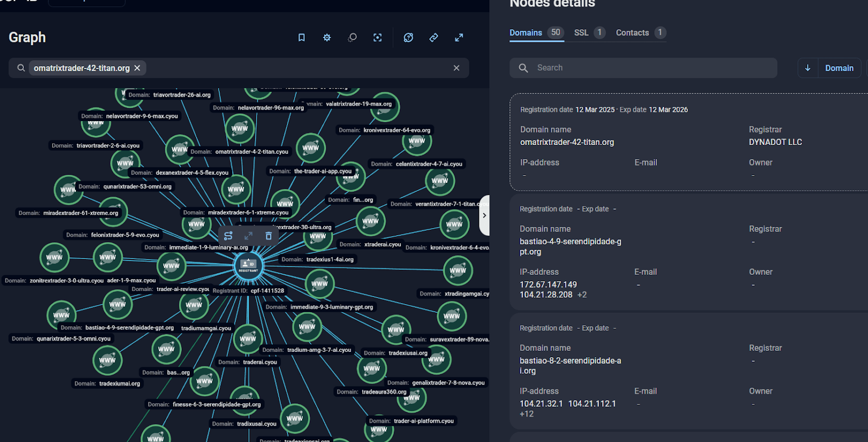The height and width of the screenshot is (442, 868).
Task: Select the triavortrader-26-ai.org node label
Action: coord(169,95)
